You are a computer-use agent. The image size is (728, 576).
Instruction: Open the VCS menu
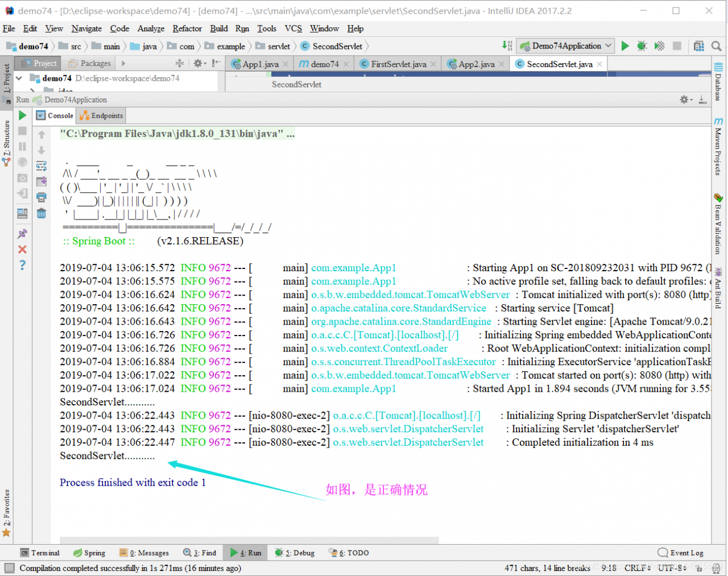pos(293,28)
